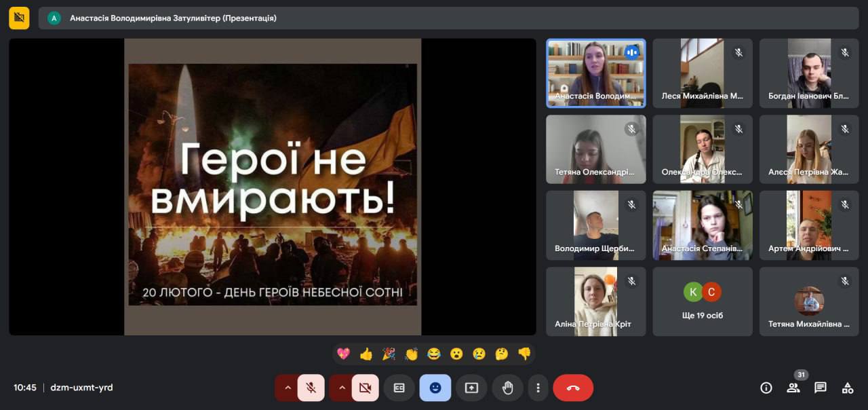The height and width of the screenshot is (410, 868).
Task: Click the present now screen share icon
Action: pyautogui.click(x=471, y=388)
